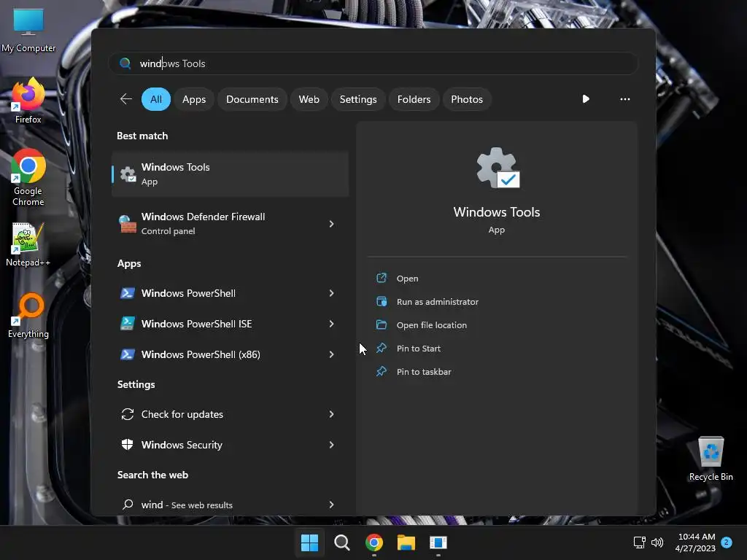Open Recycle Bin on desktop
The image size is (747, 560).
(x=711, y=459)
